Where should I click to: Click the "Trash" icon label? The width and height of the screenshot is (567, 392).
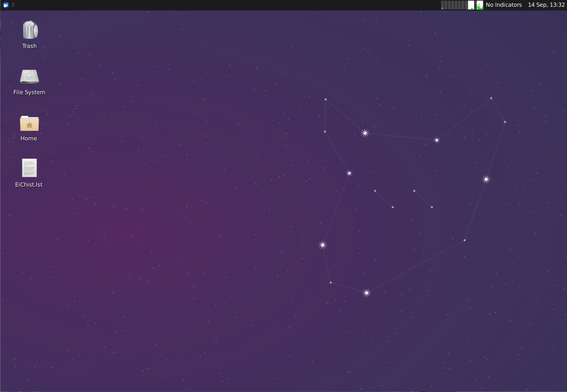pos(29,46)
